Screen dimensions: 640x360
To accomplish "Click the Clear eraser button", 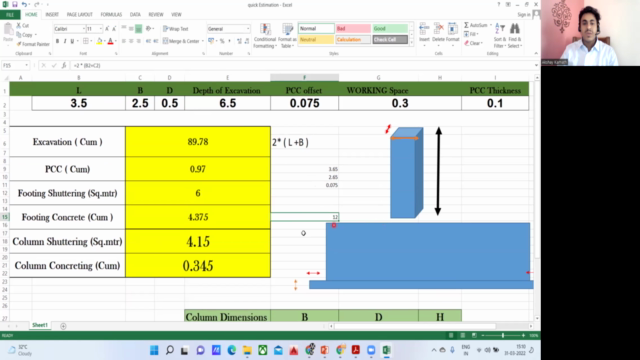I will point(473,43).
